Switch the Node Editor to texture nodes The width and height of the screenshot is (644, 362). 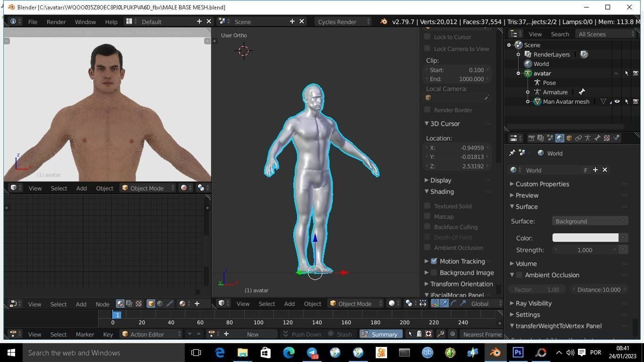pos(138,303)
